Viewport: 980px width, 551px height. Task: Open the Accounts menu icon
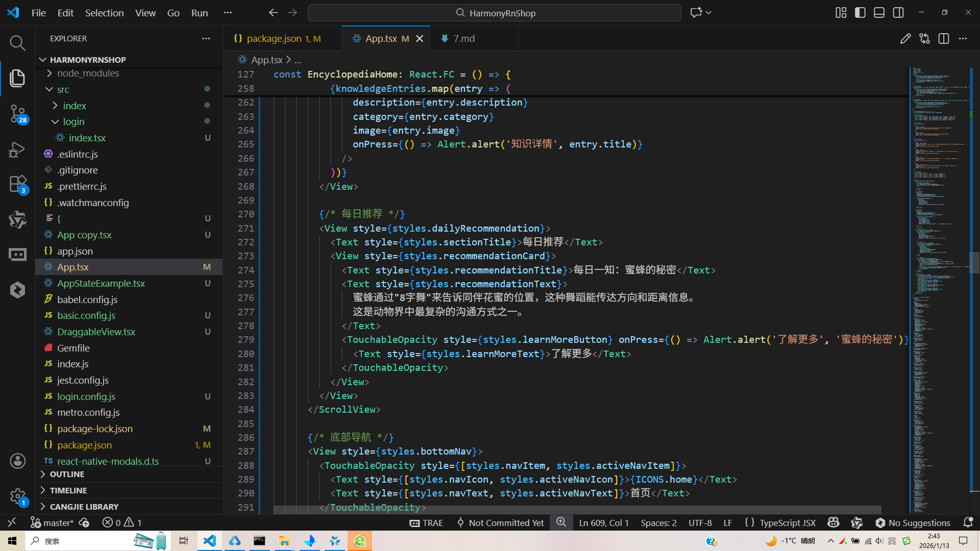(17, 461)
